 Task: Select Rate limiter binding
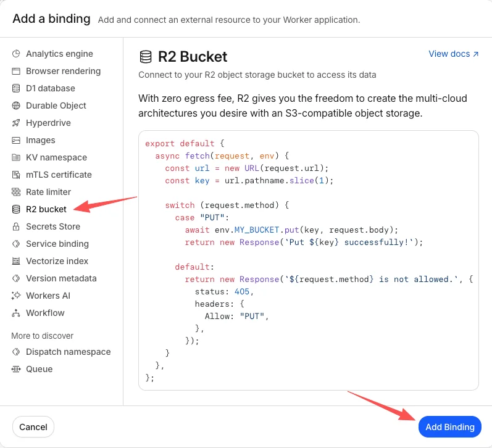click(48, 192)
